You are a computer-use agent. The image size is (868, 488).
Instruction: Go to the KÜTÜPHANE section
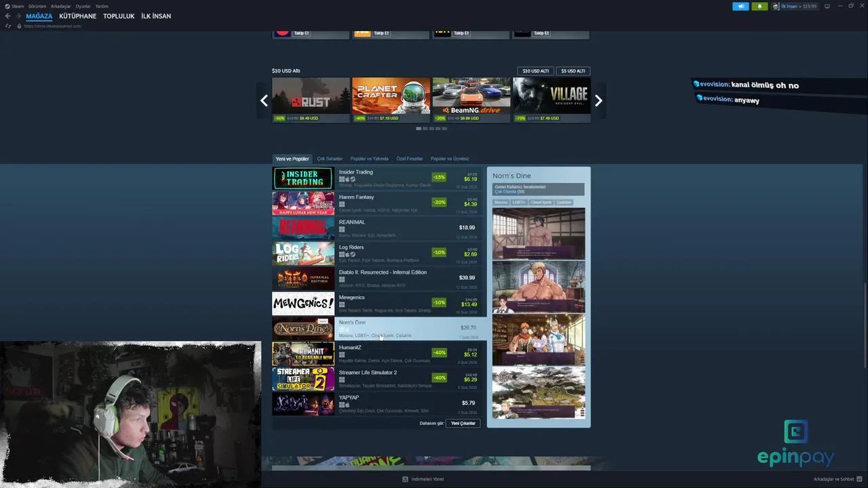pos(78,16)
